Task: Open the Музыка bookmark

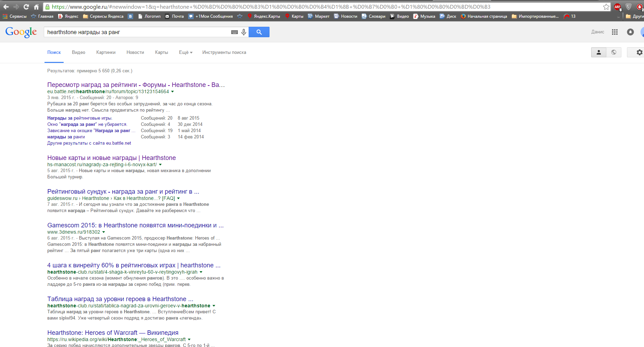Action: pyautogui.click(x=424, y=16)
